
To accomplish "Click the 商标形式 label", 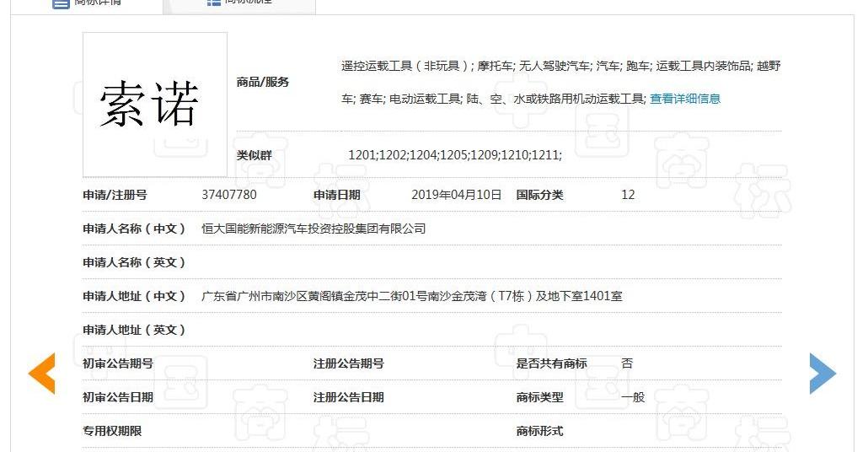I will tap(539, 432).
